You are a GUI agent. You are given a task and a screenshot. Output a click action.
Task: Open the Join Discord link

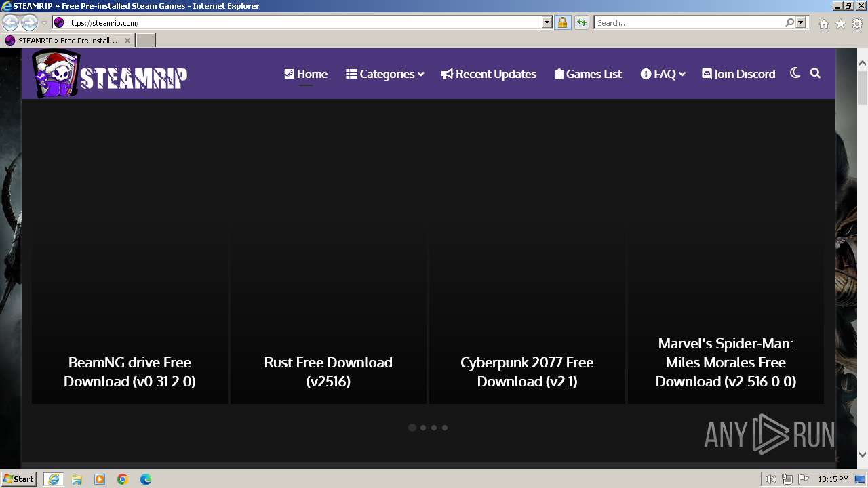738,74
